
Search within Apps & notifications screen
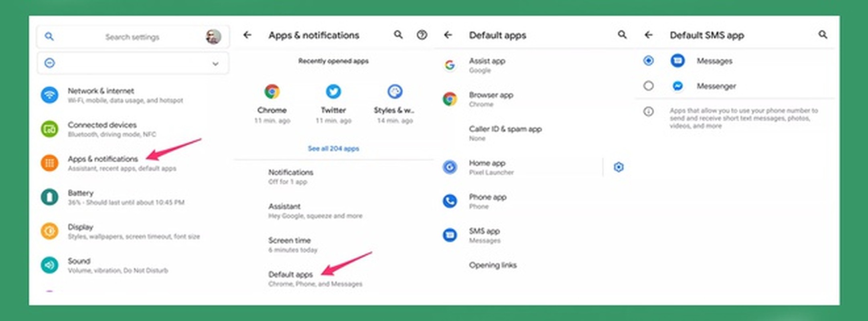click(x=398, y=35)
